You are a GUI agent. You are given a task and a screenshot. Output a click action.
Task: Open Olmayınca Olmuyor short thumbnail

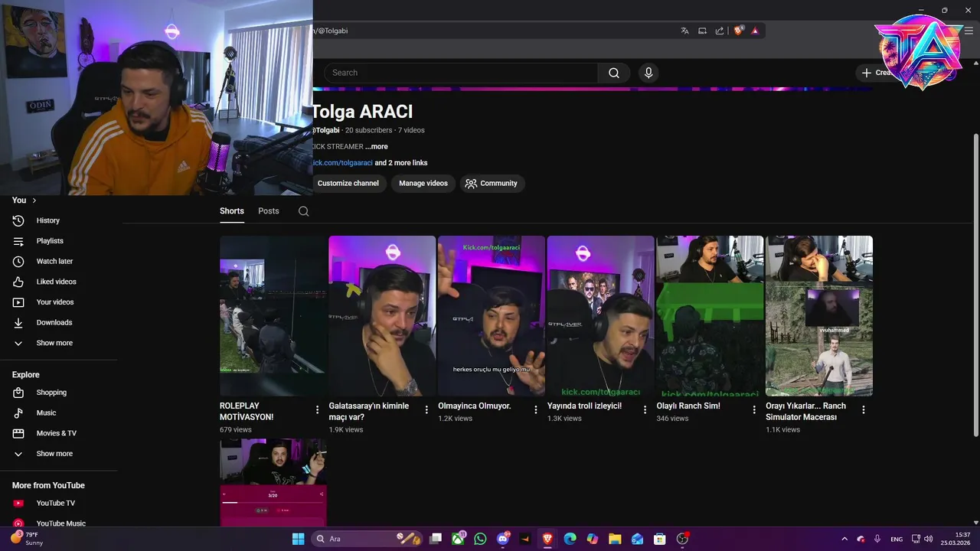(x=492, y=315)
